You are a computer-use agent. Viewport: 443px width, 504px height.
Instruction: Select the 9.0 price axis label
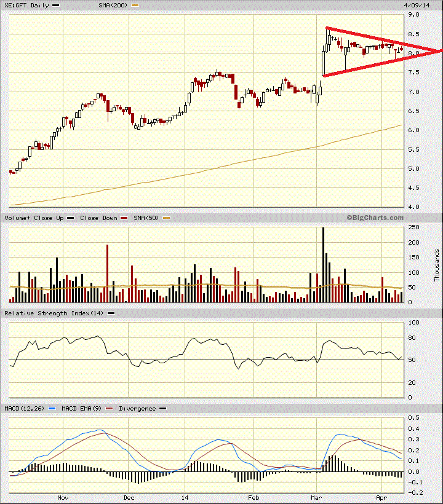point(413,15)
